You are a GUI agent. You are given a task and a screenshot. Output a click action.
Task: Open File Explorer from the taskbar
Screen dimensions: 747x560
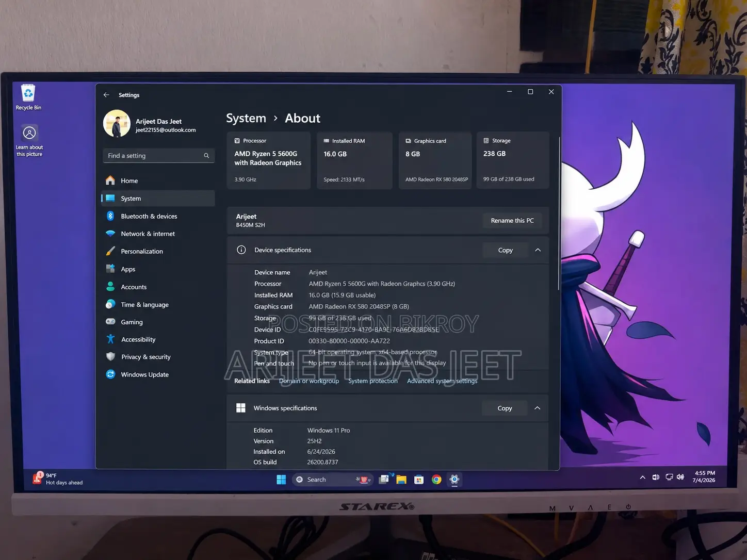click(x=401, y=480)
